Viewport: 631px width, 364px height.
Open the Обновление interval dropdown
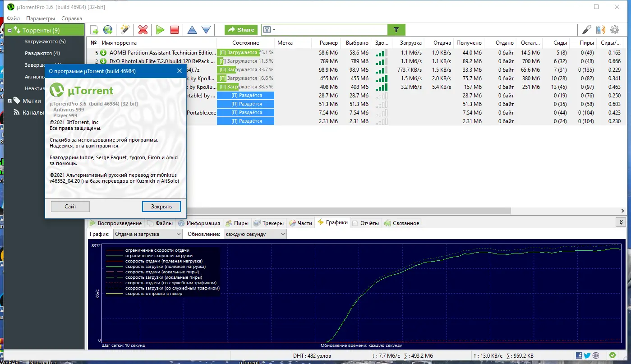click(x=255, y=234)
